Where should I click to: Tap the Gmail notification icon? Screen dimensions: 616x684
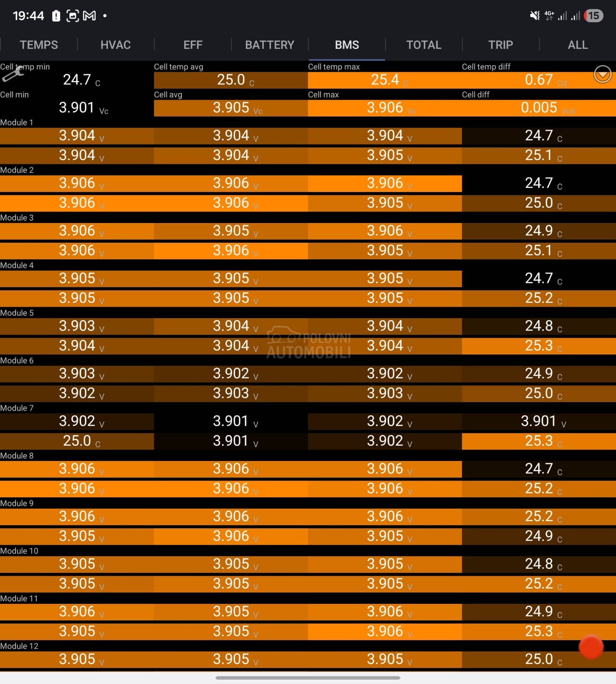(x=89, y=16)
